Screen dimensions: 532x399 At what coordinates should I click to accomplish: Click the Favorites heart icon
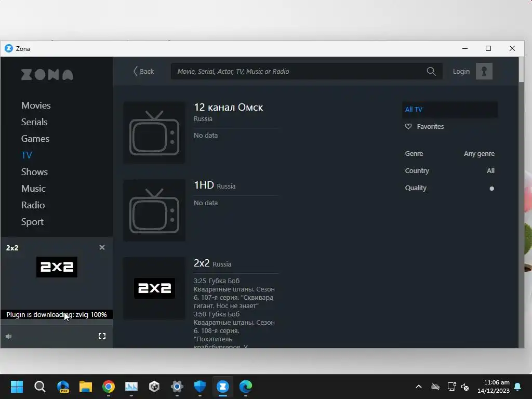tap(408, 126)
